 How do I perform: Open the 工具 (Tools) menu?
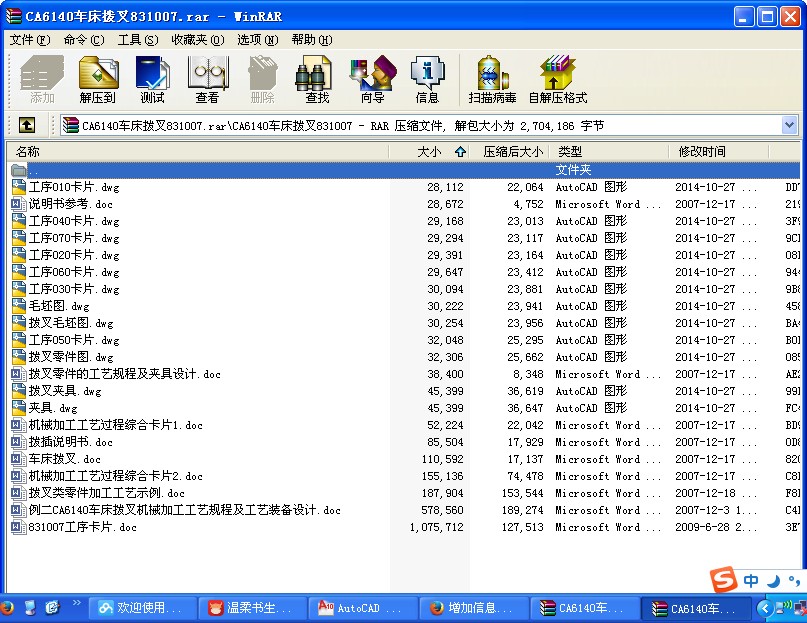(x=137, y=40)
